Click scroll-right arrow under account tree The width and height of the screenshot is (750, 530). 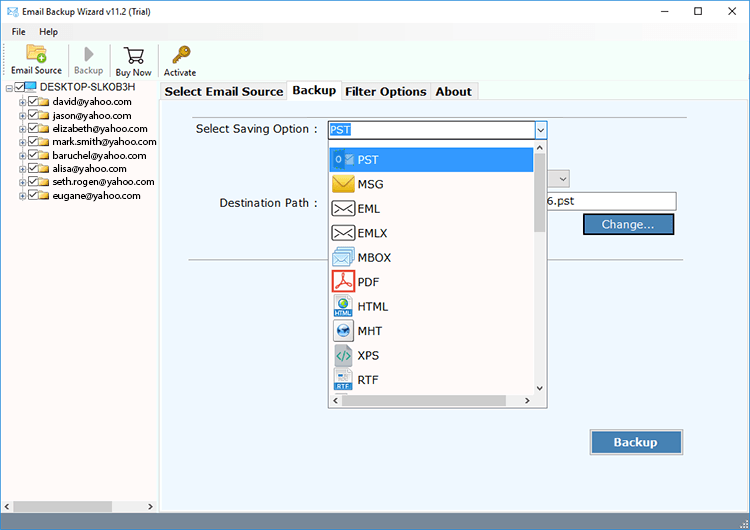pos(150,506)
